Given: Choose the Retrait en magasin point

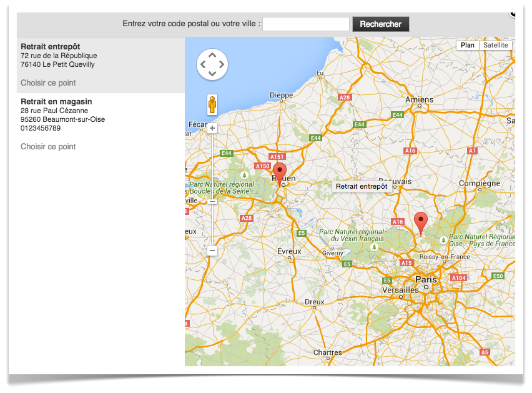Looking at the screenshot, I should (x=48, y=147).
